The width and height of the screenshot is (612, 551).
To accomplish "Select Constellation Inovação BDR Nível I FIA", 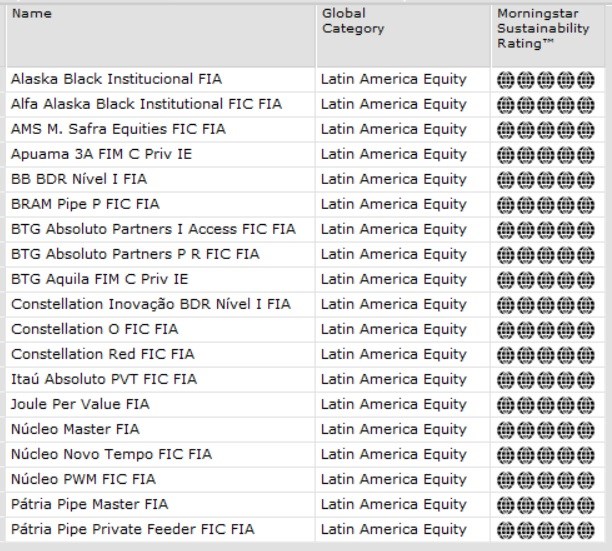I will pyautogui.click(x=151, y=304).
